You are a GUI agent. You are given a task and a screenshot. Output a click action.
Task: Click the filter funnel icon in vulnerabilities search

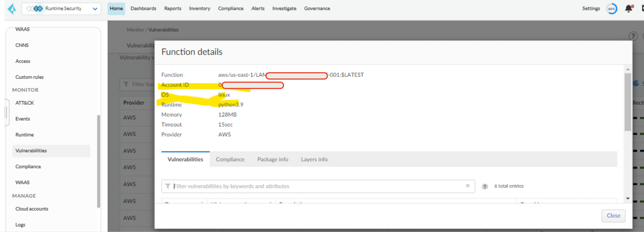click(x=168, y=186)
